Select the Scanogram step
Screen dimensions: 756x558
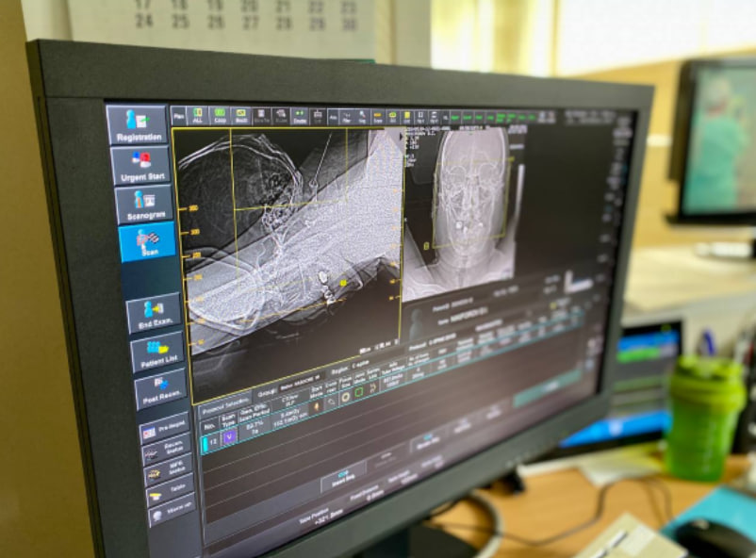144,205
